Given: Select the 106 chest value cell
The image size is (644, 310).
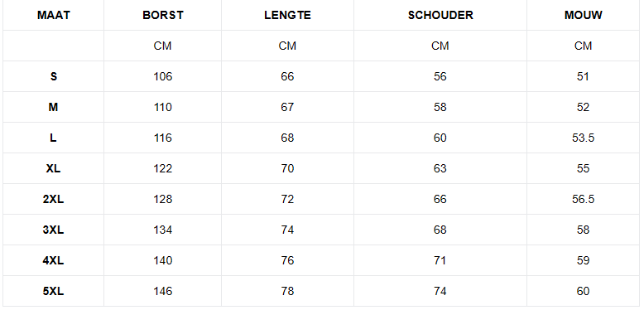Looking at the screenshot, I should click(162, 76).
